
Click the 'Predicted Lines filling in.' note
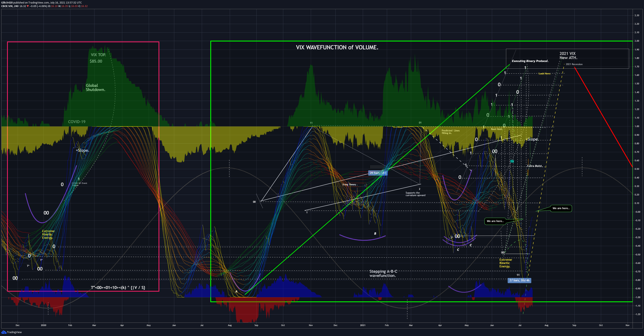(450, 132)
